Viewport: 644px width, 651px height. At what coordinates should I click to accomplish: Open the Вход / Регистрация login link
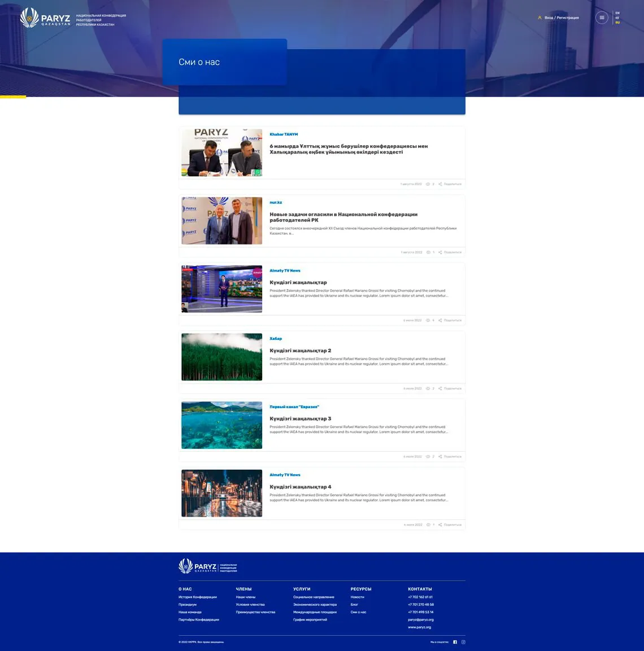click(x=562, y=18)
